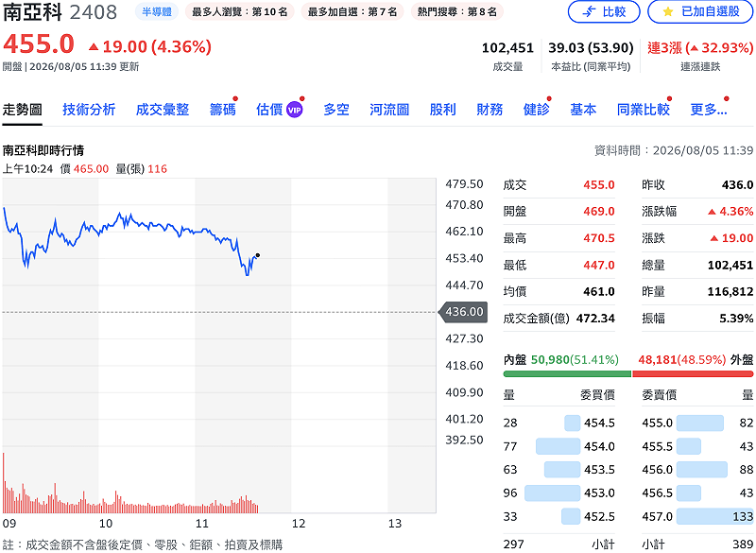
Task: Click the bid volume bar showing 96
Action: tap(552, 493)
